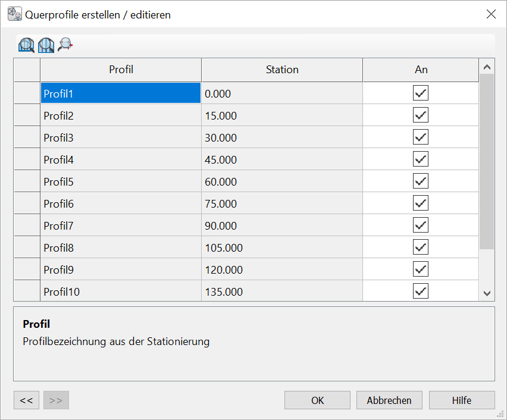This screenshot has height=420, width=507.
Task: Click the first zoom-to-profiles magnifier icon
Action: [x=26, y=45]
